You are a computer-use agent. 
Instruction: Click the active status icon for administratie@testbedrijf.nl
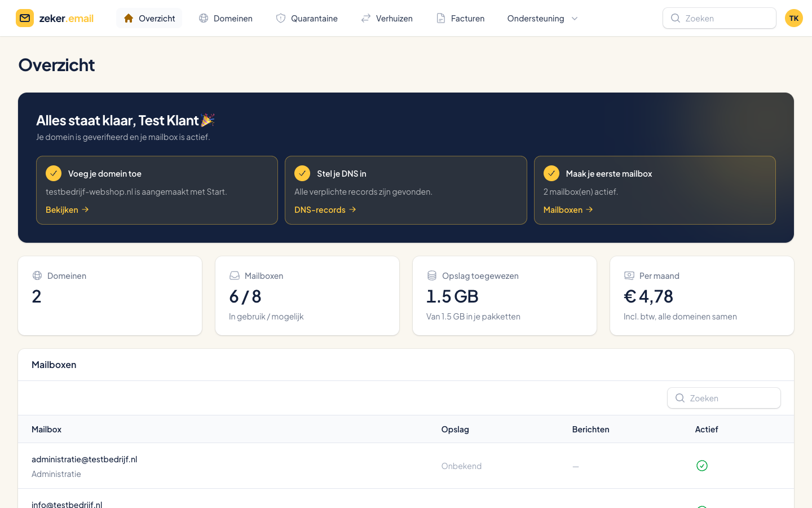(702, 466)
